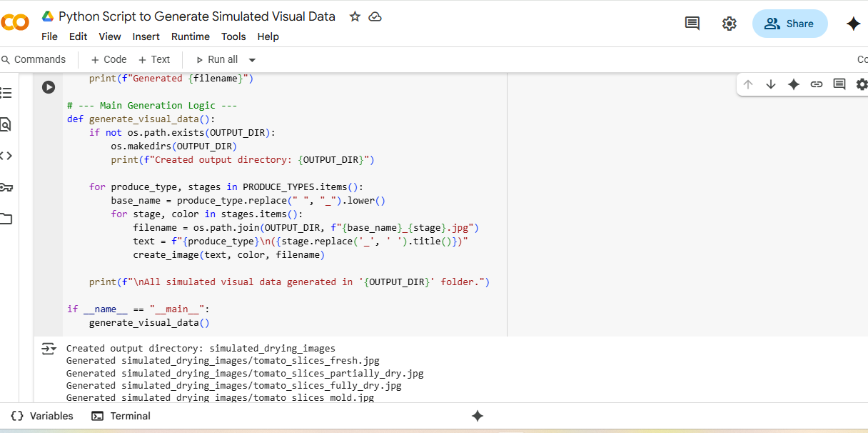Image resolution: width=868 pixels, height=433 pixels.
Task: Add a new Text cell
Action: coord(154,59)
